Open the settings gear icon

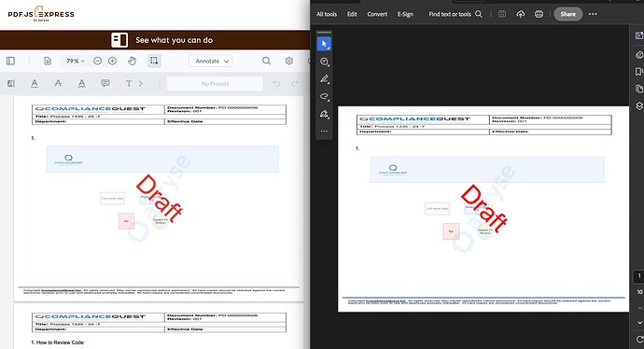[289, 61]
